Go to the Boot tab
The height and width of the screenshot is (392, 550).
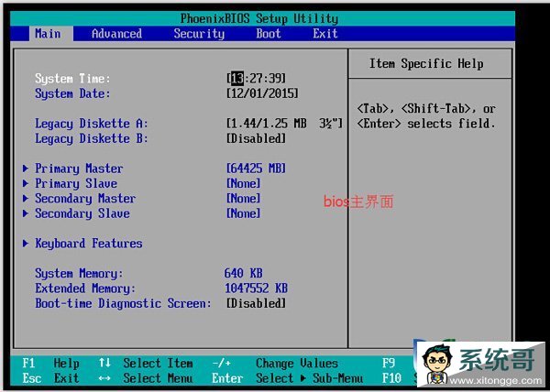[x=269, y=34]
